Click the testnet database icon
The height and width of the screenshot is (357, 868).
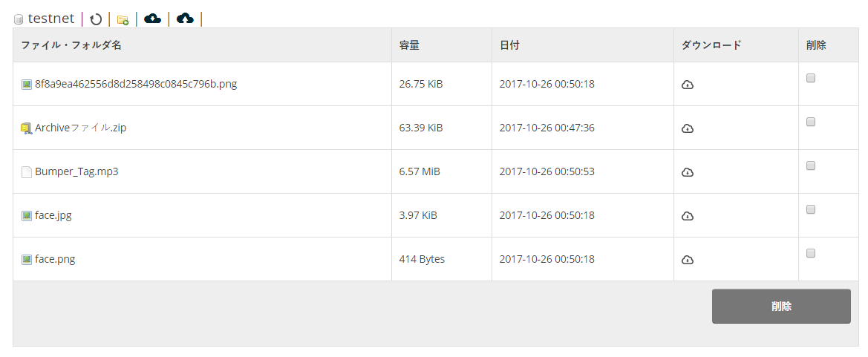[19, 20]
